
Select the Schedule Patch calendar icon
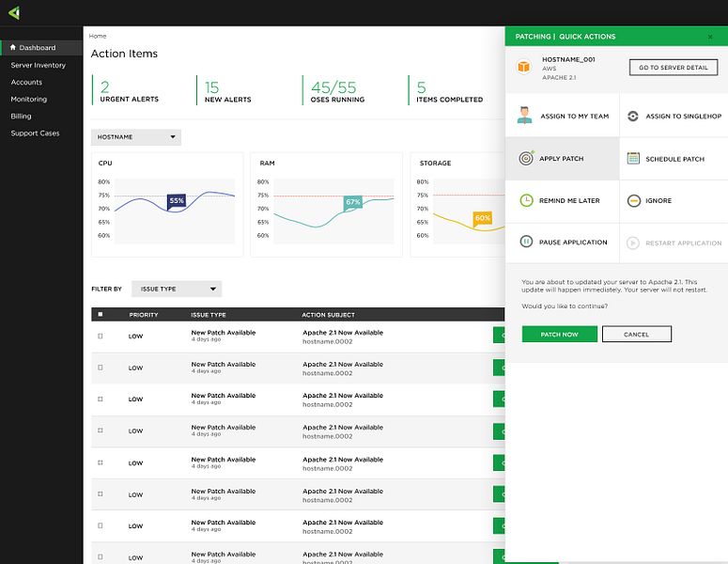(633, 159)
